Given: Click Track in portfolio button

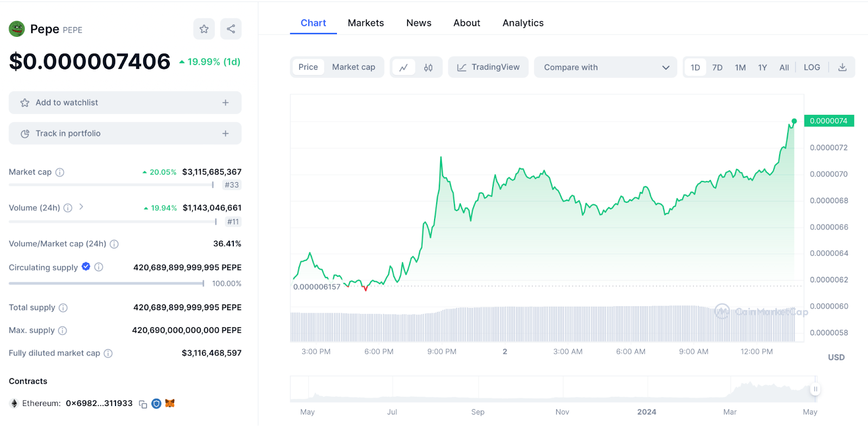Looking at the screenshot, I should [125, 133].
